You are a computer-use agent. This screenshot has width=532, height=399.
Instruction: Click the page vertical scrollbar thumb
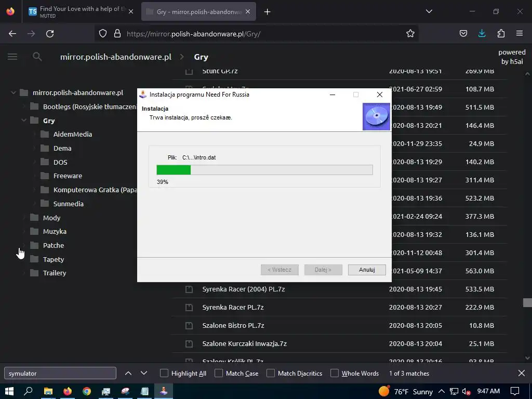pos(527,302)
